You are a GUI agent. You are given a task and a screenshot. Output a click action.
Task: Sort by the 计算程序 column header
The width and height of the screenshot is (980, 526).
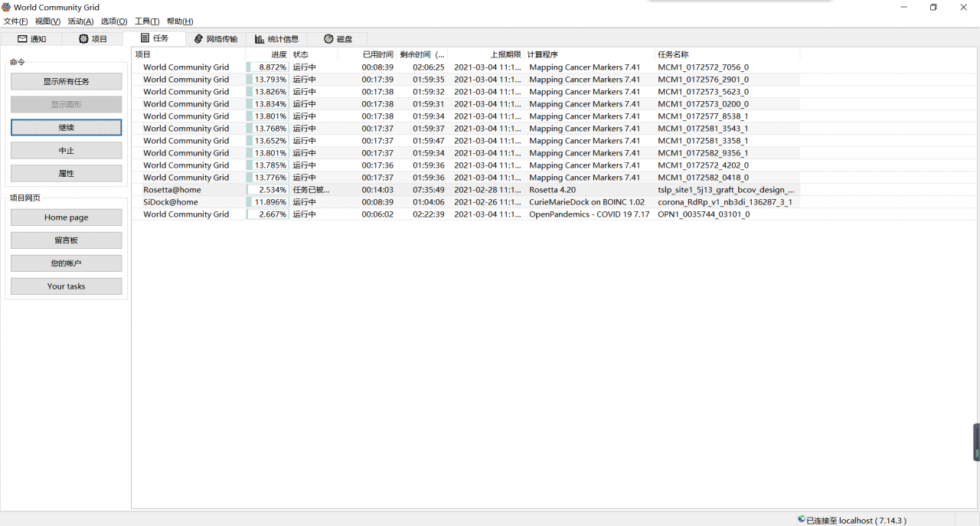coord(590,54)
